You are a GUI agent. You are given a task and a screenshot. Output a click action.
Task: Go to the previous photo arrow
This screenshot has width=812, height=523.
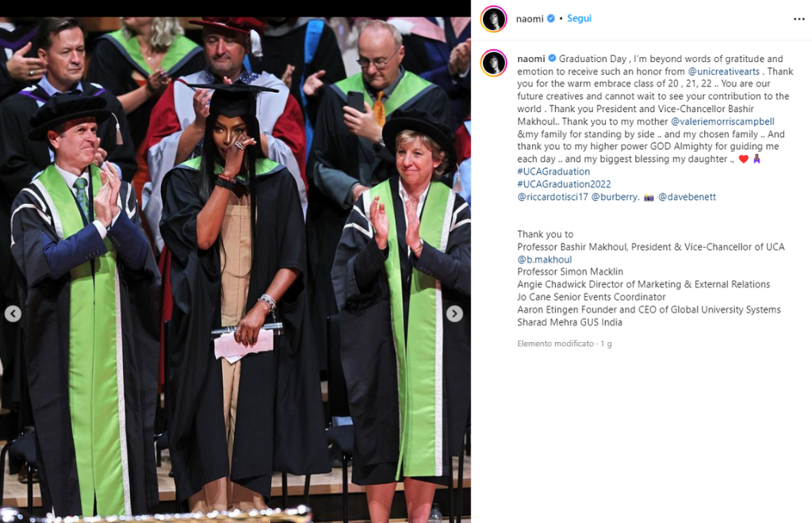click(13, 313)
